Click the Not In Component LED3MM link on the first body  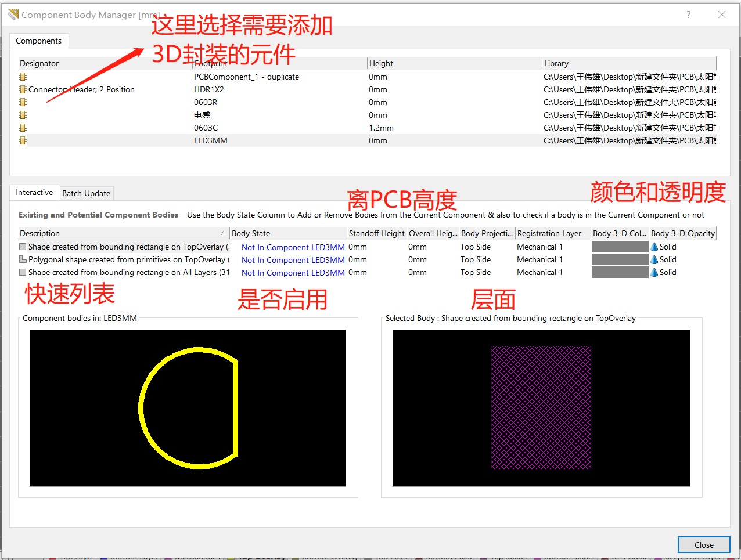point(293,247)
